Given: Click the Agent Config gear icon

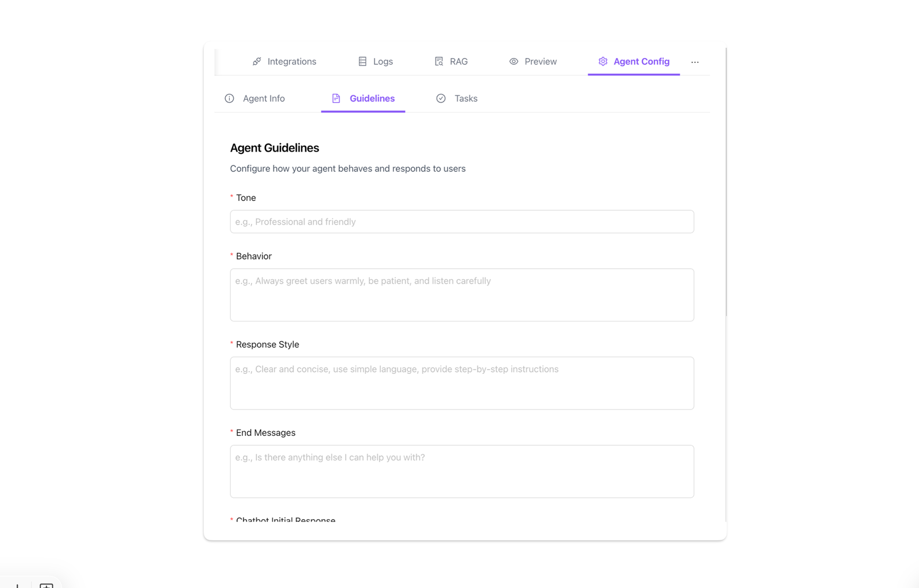Looking at the screenshot, I should 603,61.
